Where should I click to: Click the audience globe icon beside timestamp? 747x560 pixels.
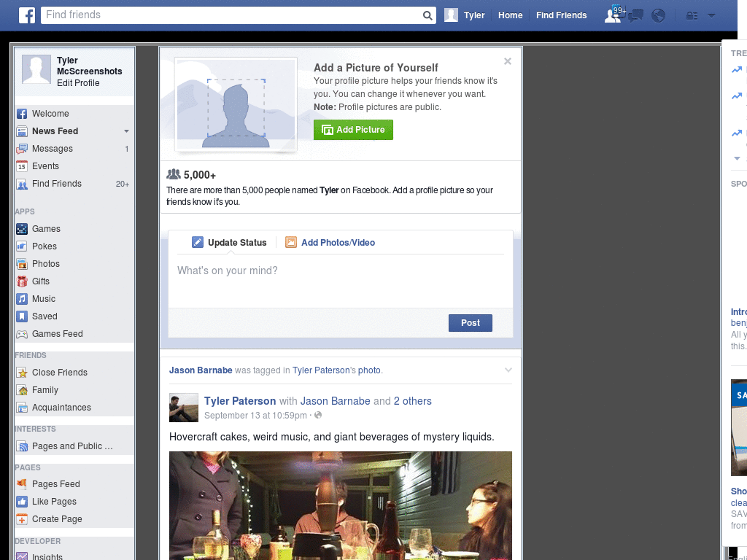318,415
